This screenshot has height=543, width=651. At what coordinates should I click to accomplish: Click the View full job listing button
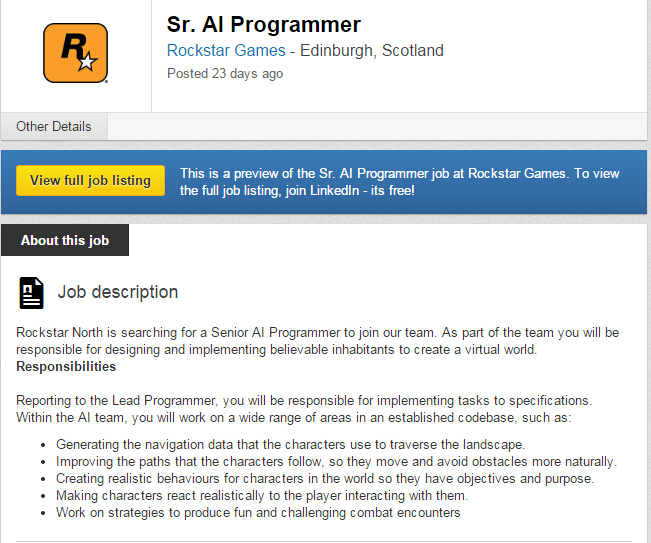coord(90,181)
